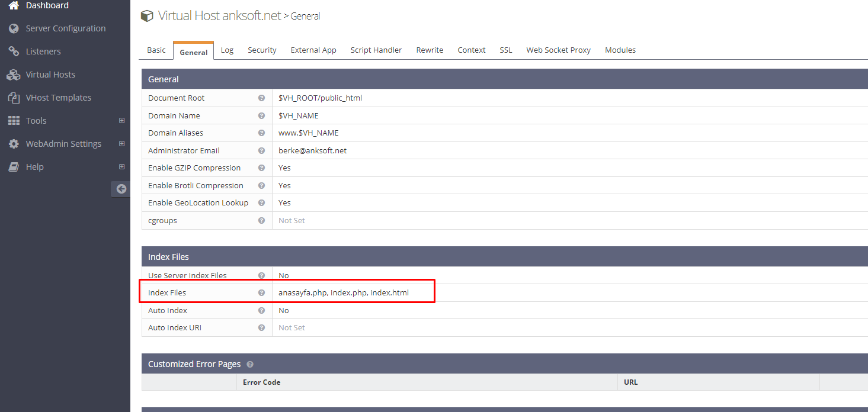Go to Dashboard in sidebar
This screenshot has height=412, width=868.
click(x=47, y=5)
